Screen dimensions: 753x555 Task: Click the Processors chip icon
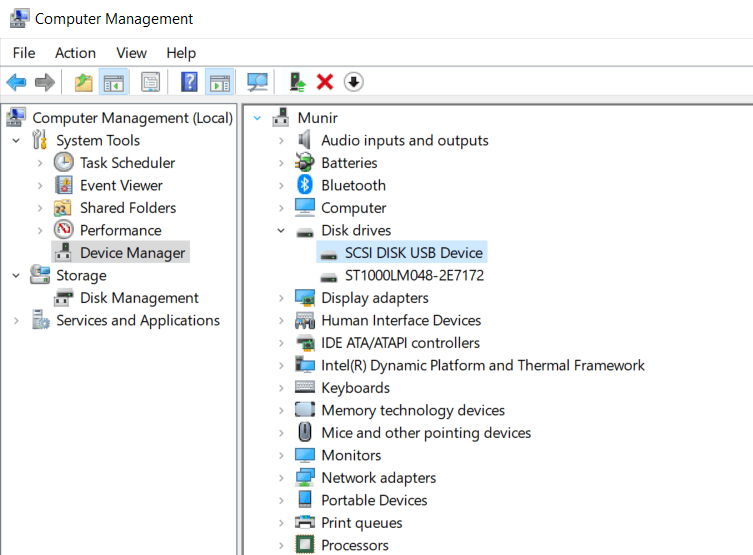304,544
